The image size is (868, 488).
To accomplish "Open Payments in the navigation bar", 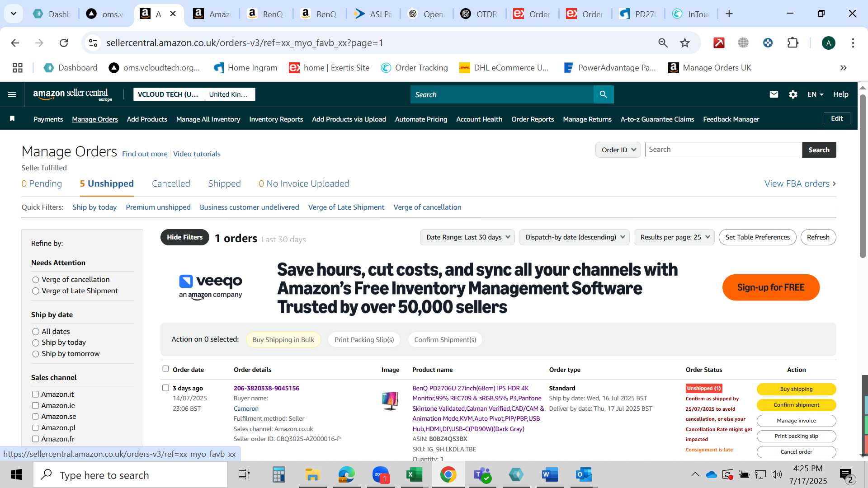I will 48,119.
